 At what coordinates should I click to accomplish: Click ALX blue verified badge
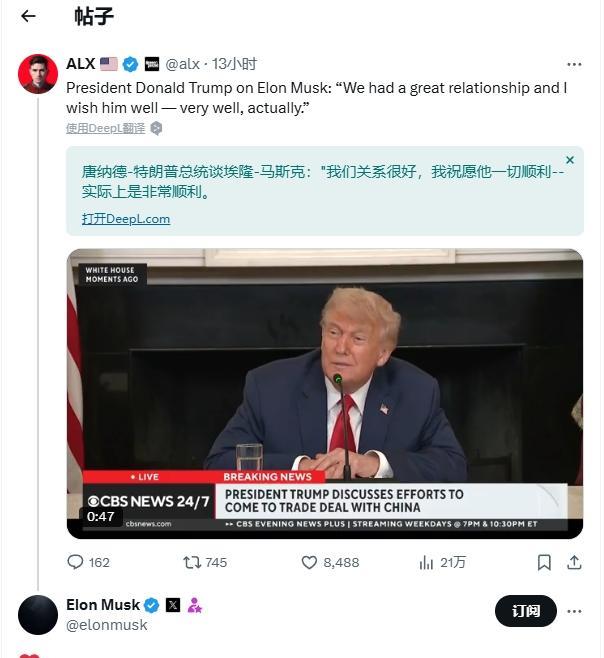click(131, 64)
